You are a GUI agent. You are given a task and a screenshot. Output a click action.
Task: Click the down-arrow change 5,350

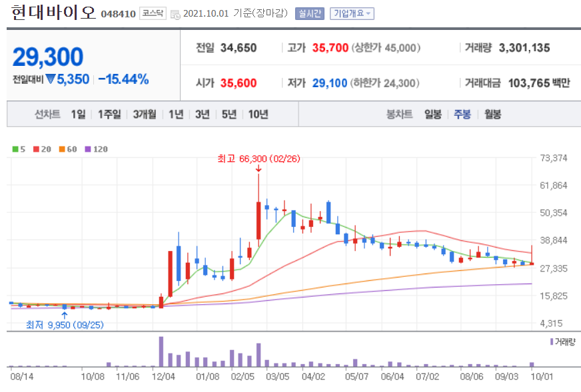pos(67,79)
